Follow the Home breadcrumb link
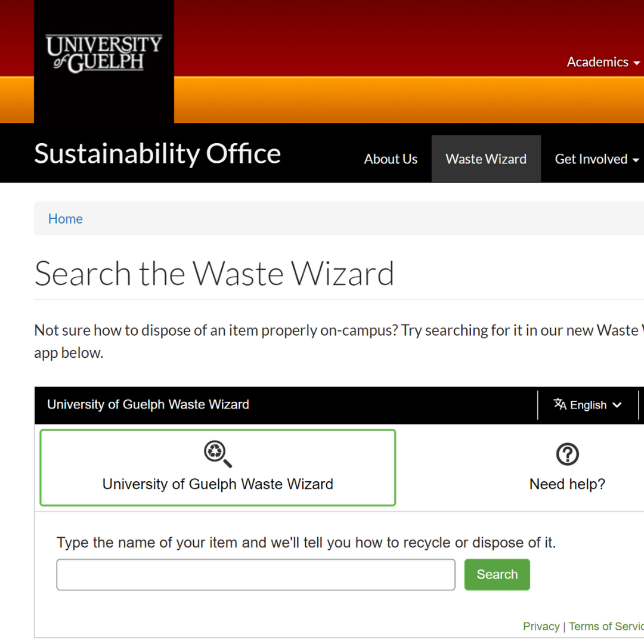644x644 pixels. pyautogui.click(x=66, y=219)
